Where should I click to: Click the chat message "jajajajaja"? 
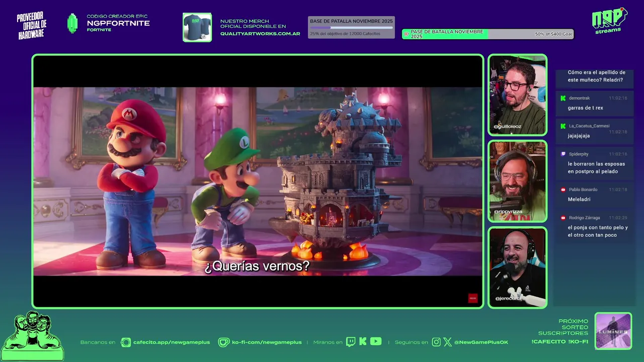579,136
